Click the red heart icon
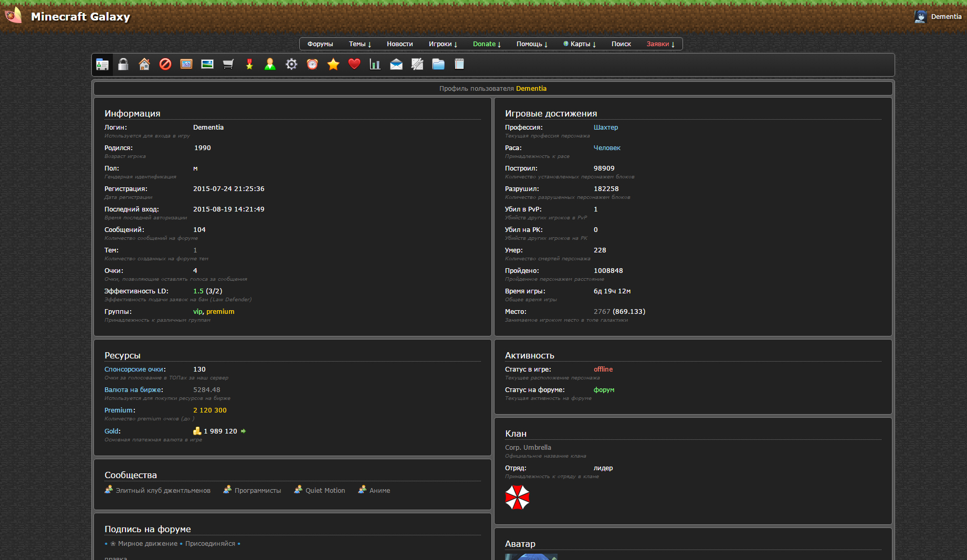 click(354, 65)
